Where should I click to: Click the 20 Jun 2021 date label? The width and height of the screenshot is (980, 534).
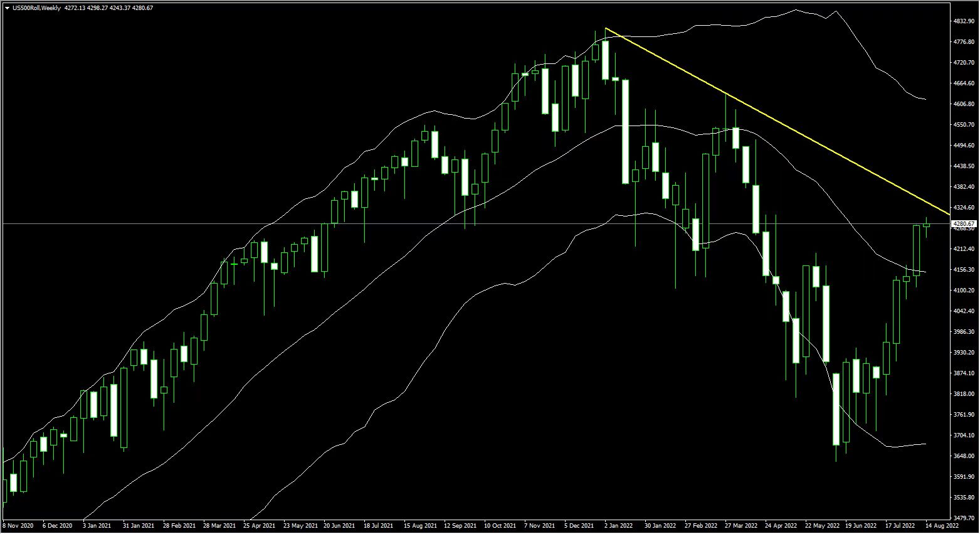(x=339, y=526)
